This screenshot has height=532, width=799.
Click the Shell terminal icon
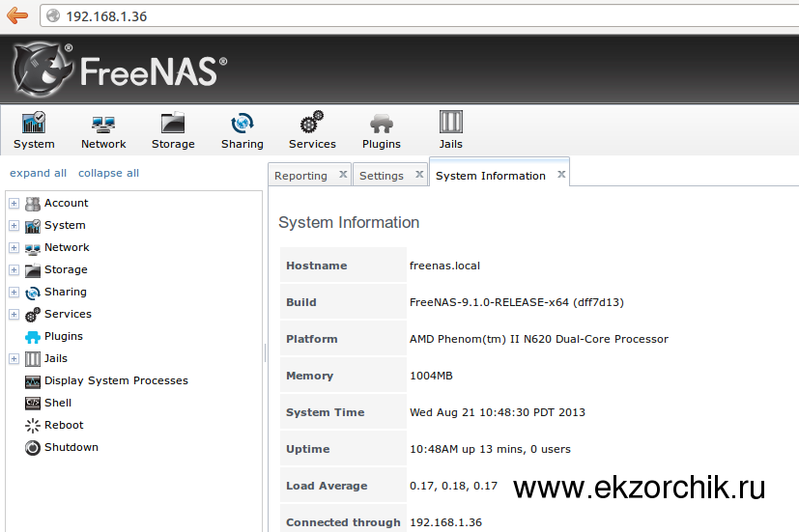[x=33, y=404]
